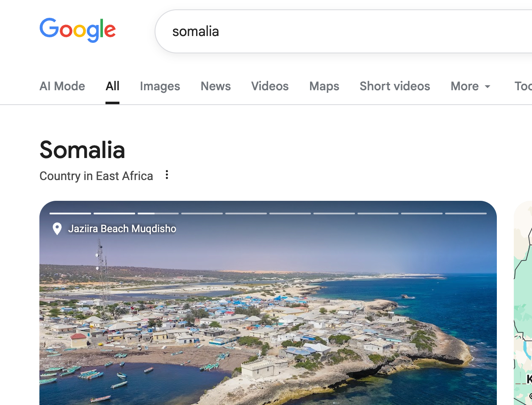Select the Short videos tab
The height and width of the screenshot is (405, 532).
point(395,86)
